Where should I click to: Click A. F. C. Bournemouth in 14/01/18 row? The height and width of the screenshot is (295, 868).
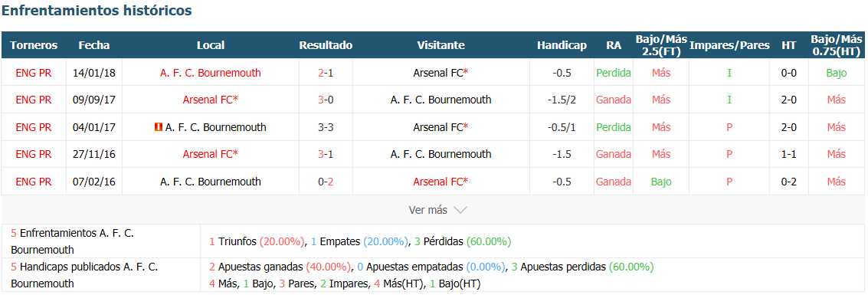pos(211,73)
